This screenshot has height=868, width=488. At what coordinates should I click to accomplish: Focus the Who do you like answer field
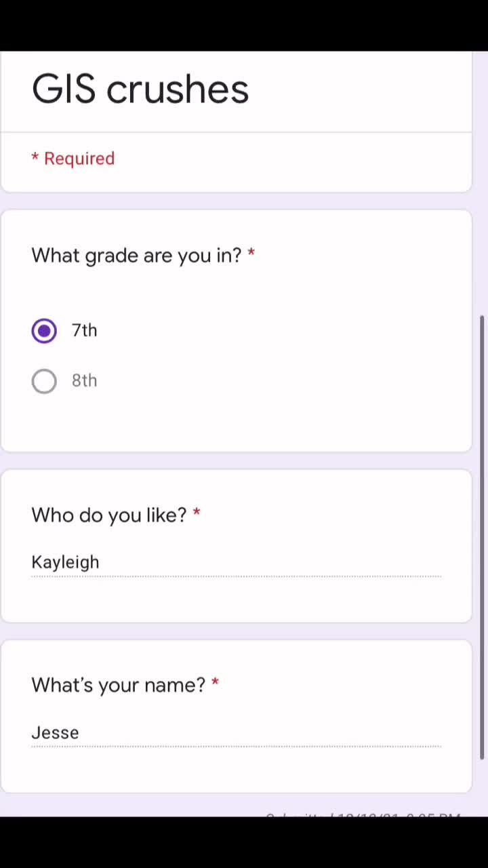tap(236, 562)
